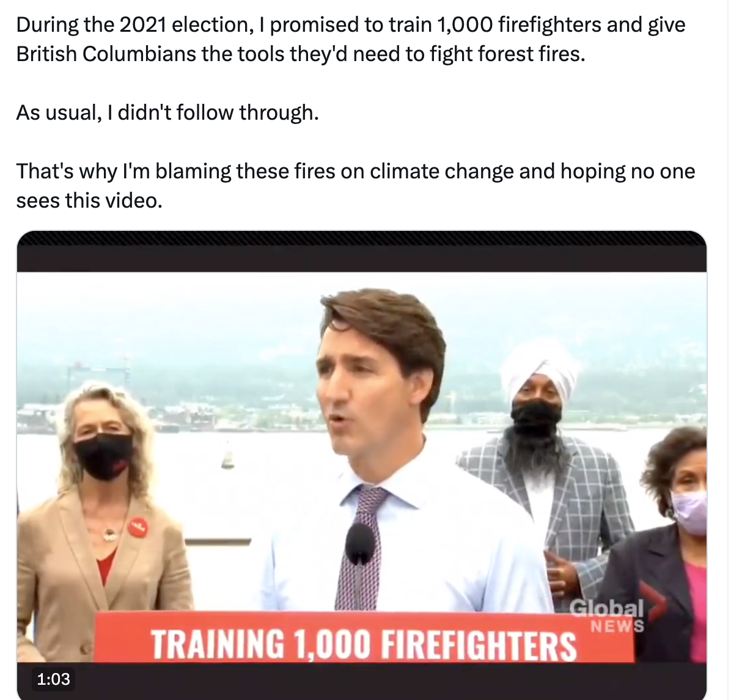The width and height of the screenshot is (731, 700).
Task: Click the words 'British Columbians' in post
Action: (x=106, y=54)
